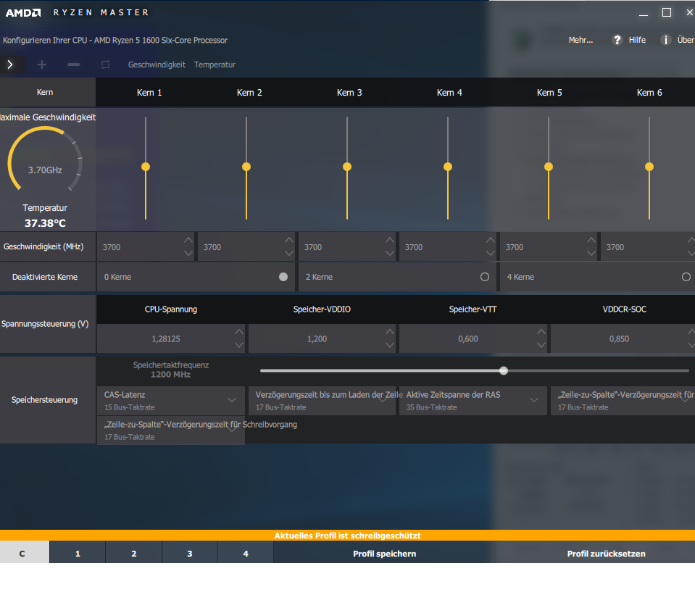Viewport: 695px width, 616px height.
Task: Click Profil speichern button
Action: pos(384,554)
